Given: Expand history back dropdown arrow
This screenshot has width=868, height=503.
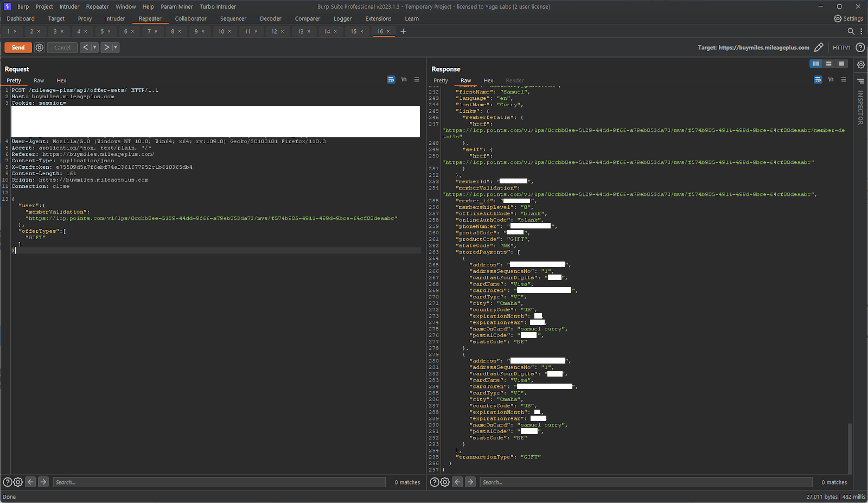Looking at the screenshot, I should tap(94, 48).
